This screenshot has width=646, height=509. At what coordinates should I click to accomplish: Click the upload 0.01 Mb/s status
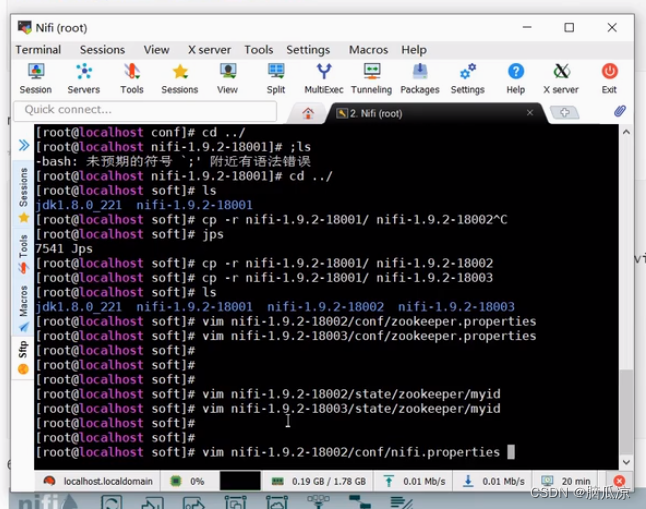point(414,481)
